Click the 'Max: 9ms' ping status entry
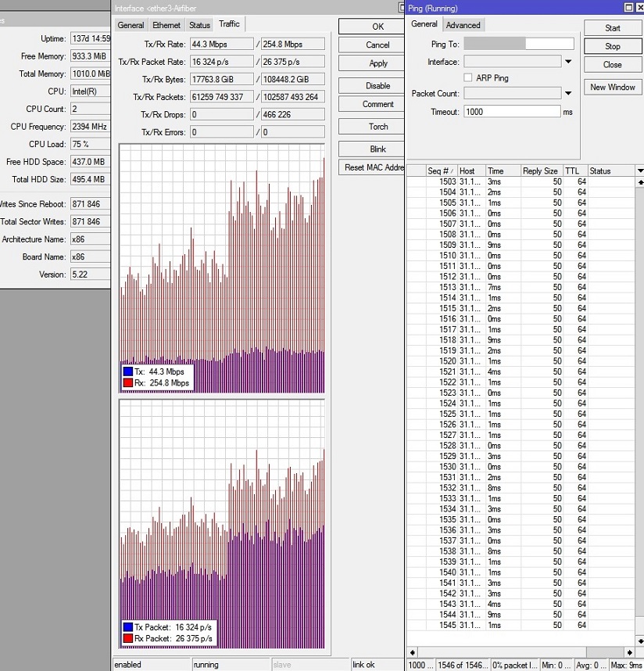This screenshot has width=644, height=671. click(x=627, y=665)
